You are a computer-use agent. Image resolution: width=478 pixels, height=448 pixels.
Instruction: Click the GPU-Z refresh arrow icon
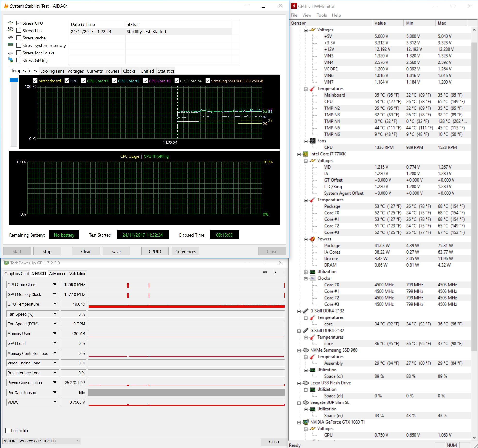(x=275, y=272)
